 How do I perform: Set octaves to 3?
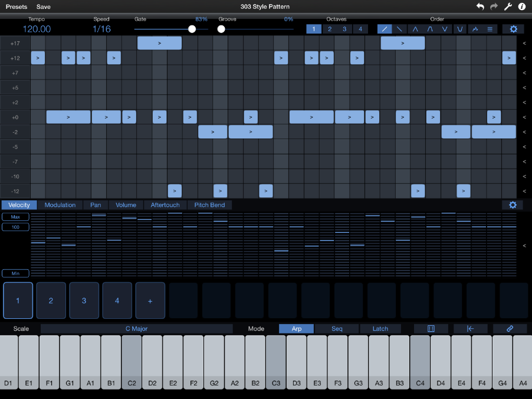coord(344,29)
